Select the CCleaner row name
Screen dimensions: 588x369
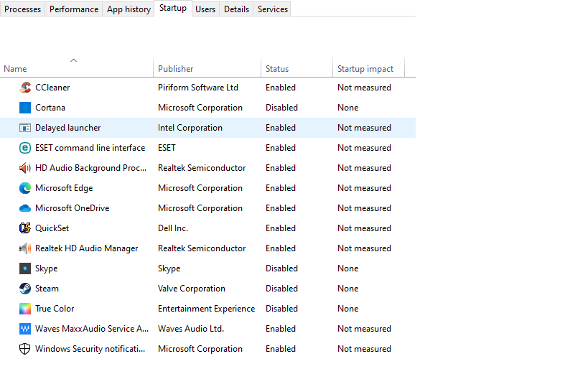click(x=52, y=88)
